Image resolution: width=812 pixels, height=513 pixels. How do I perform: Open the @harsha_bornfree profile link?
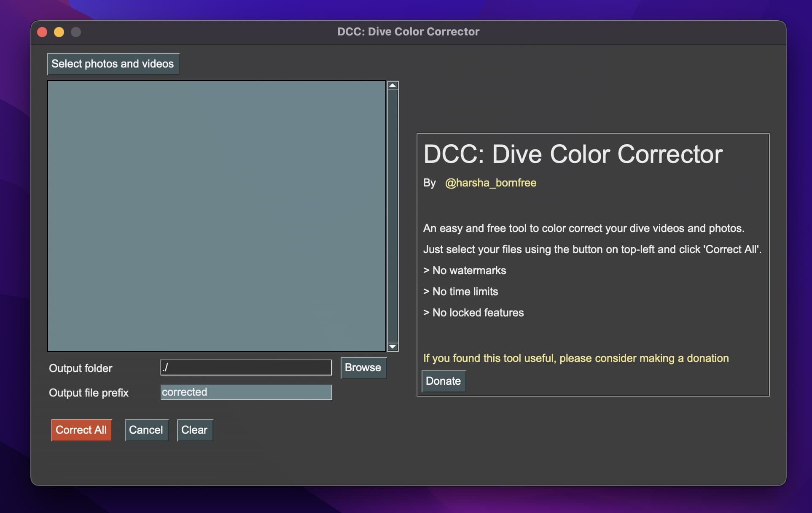[490, 183]
